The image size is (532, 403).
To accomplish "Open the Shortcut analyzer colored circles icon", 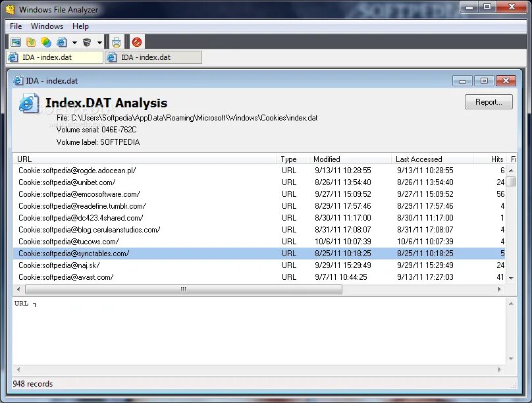I will (46, 42).
